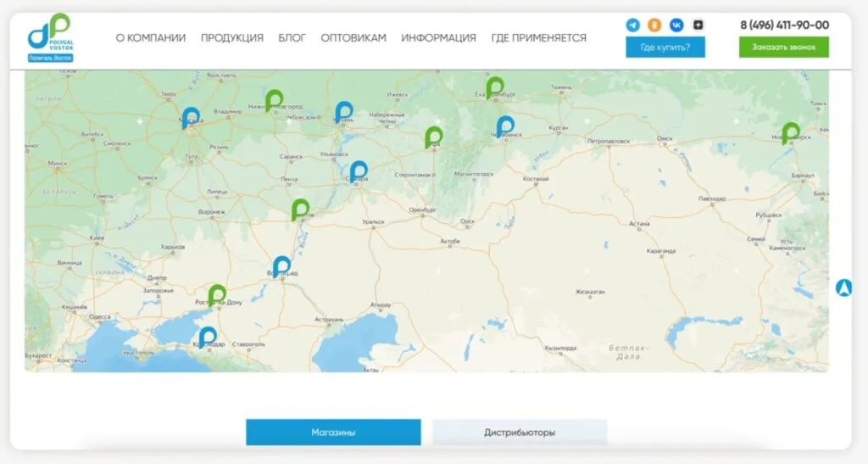
Task: Open the black Dzen icon in header
Action: click(698, 25)
